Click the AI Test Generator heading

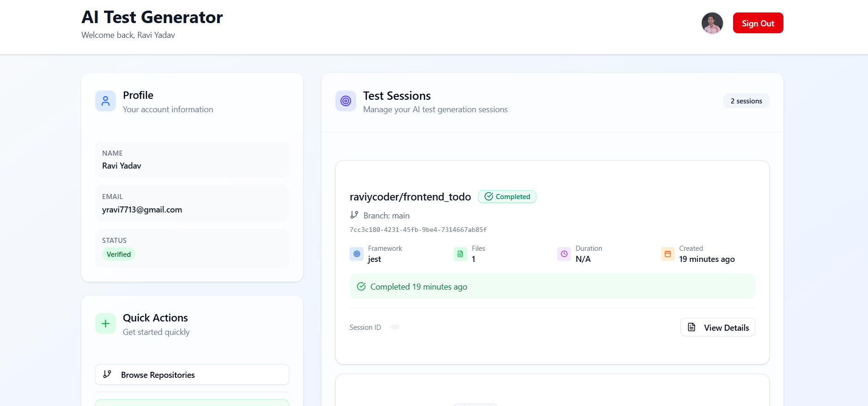[x=152, y=17]
